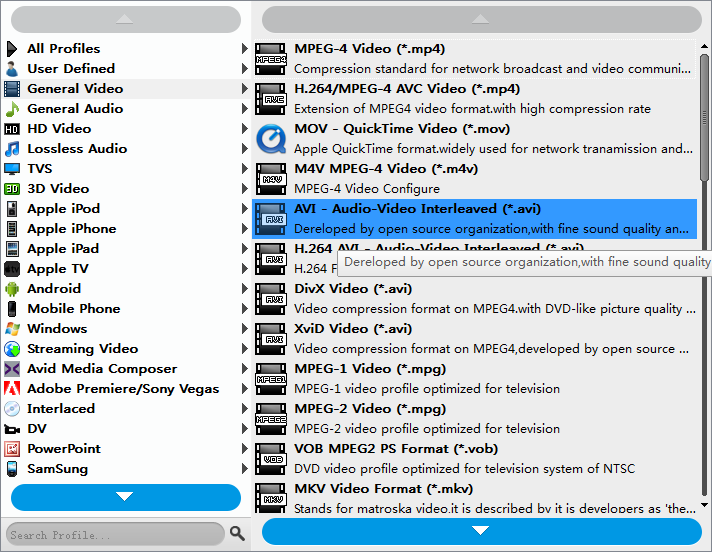Viewport: 712px width, 552px height.
Task: Click the All Profiles play icon
Action: tap(12, 49)
